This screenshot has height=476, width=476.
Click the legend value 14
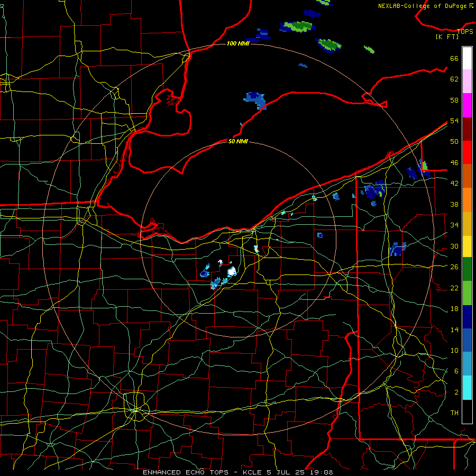coord(454,329)
